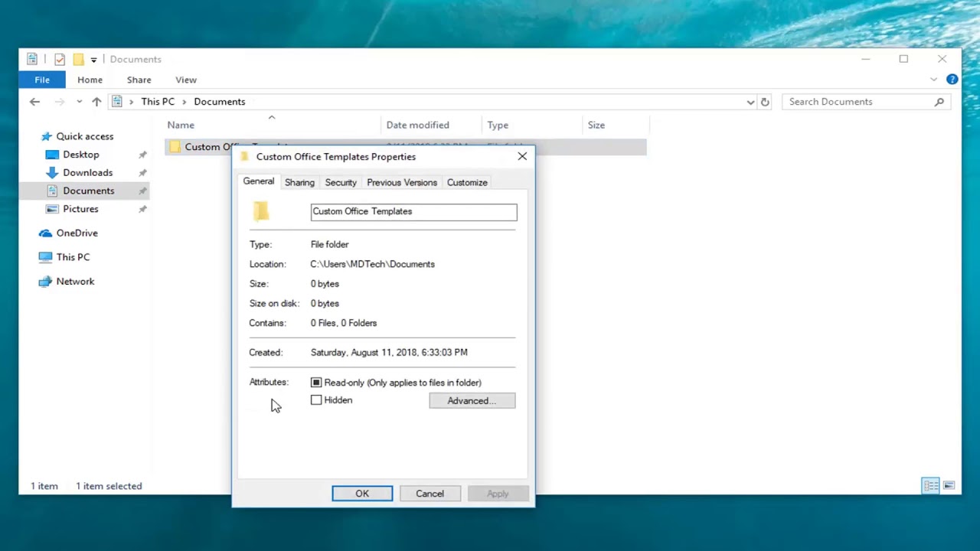The width and height of the screenshot is (980, 551).
Task: Open the Sharing tab in Properties
Action: (x=299, y=183)
